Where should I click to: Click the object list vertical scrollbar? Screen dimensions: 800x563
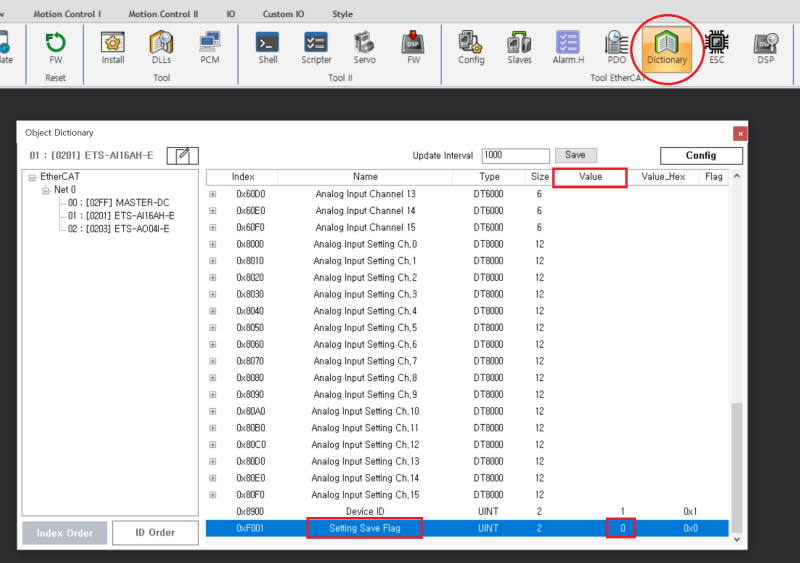(737, 466)
